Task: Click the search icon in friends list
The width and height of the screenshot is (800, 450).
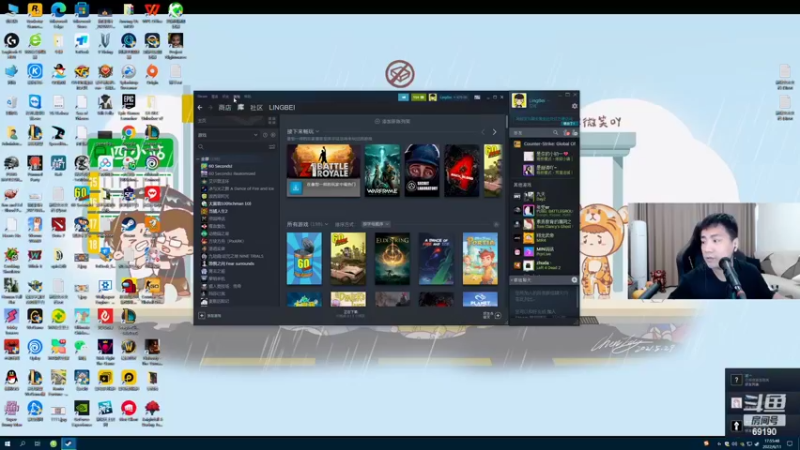Action: 556,133
